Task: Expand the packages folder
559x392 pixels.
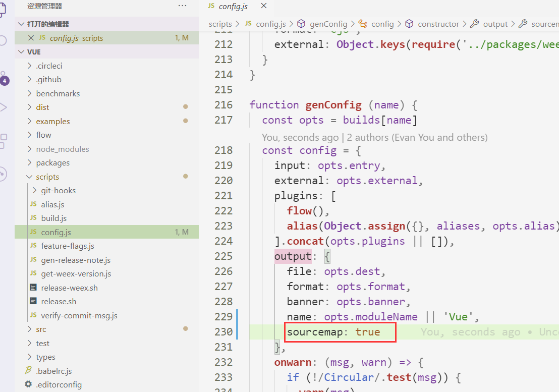Action: tap(52, 163)
